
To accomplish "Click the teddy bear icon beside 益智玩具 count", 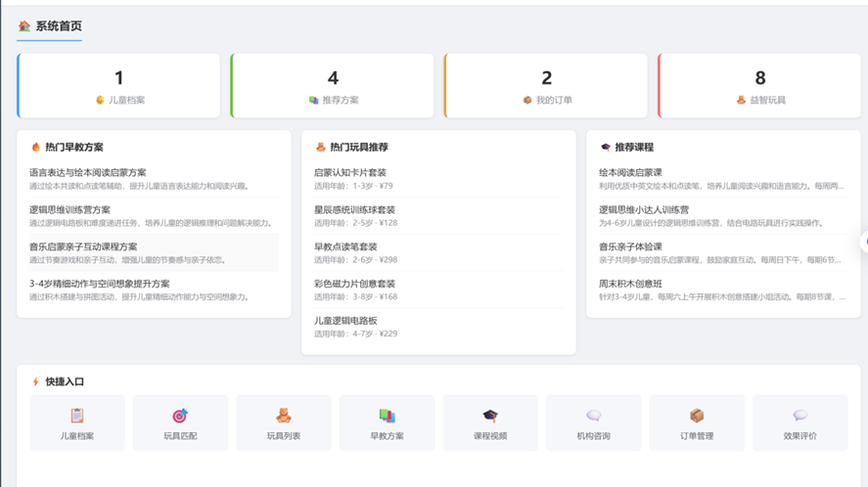I will pos(741,100).
